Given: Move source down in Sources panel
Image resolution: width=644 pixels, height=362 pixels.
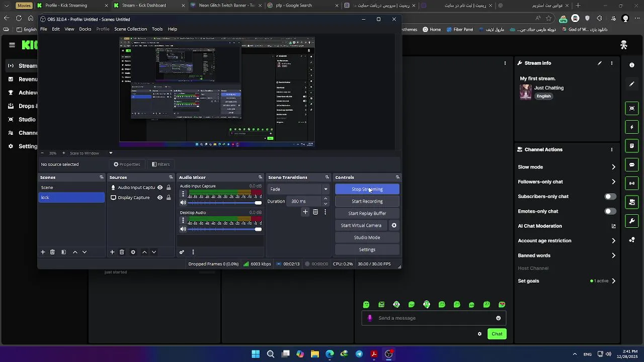Looking at the screenshot, I should tap(154, 252).
